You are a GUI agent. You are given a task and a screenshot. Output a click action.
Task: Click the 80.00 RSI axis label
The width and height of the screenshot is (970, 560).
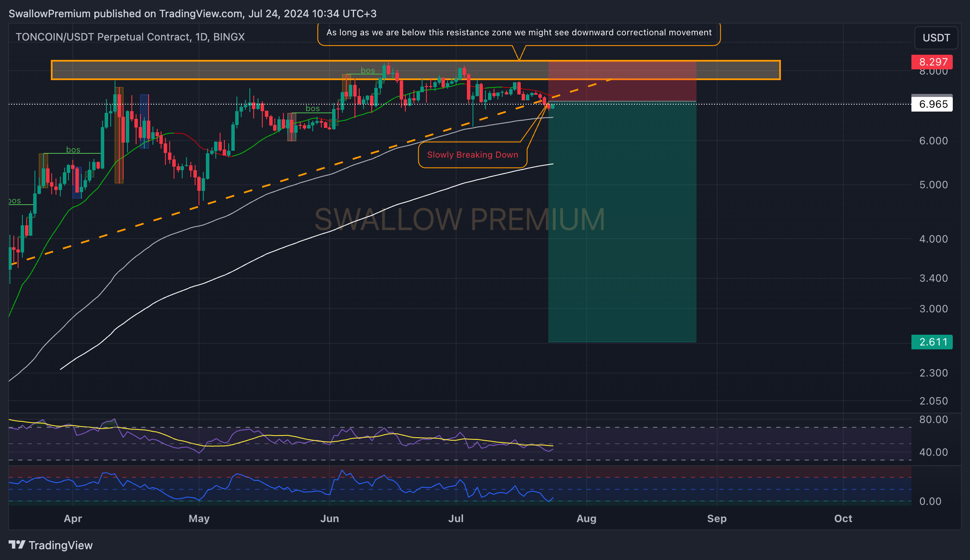[933, 420]
